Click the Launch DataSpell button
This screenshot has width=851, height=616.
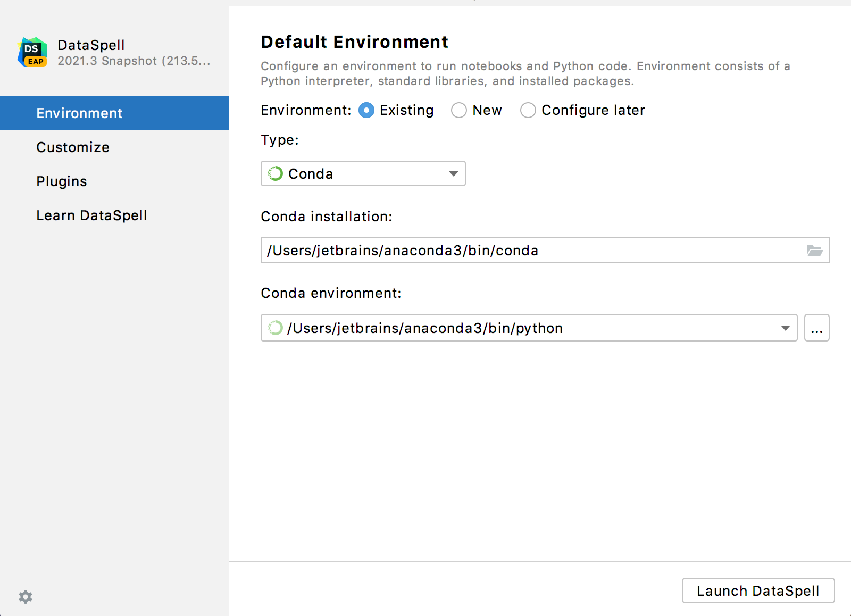point(758,590)
